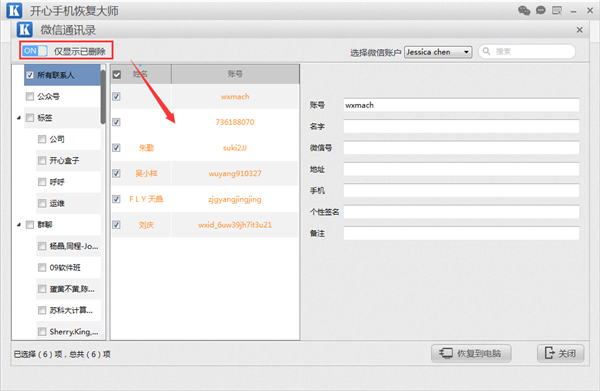The image size is (600, 391).
Task: Sort by the 账号 column header
Action: coord(235,74)
